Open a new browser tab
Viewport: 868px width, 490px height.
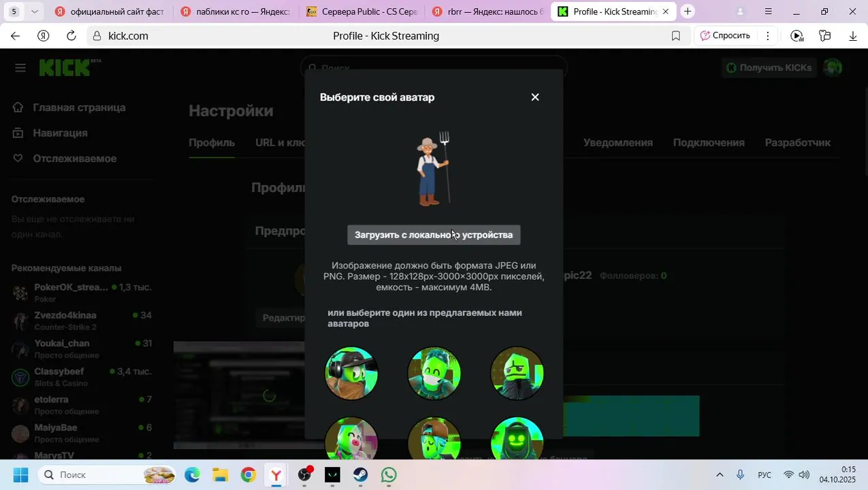688,11
